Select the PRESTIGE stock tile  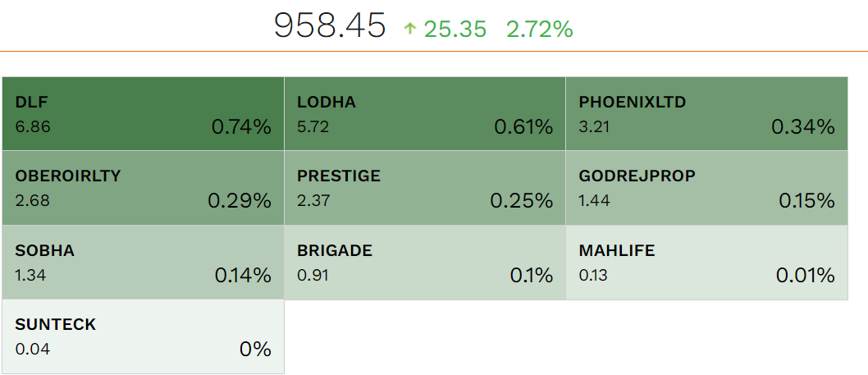pos(425,188)
